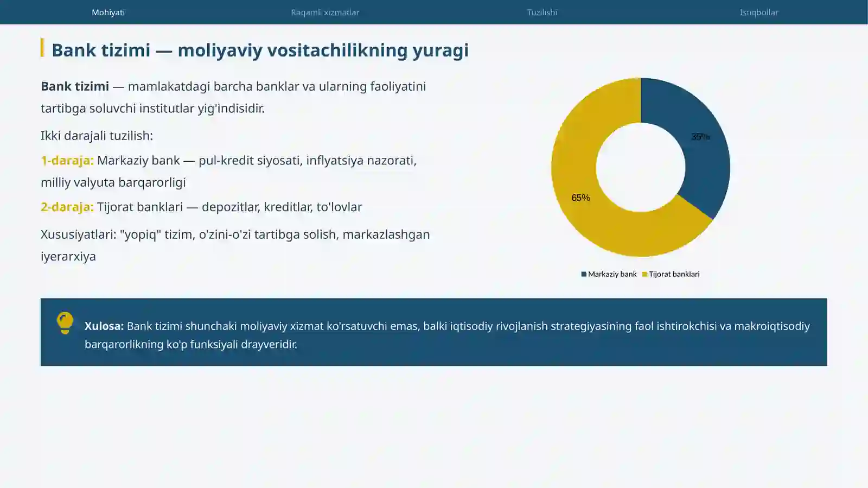Click the 1-daraja: label
This screenshot has height=488, width=868.
[67, 160]
